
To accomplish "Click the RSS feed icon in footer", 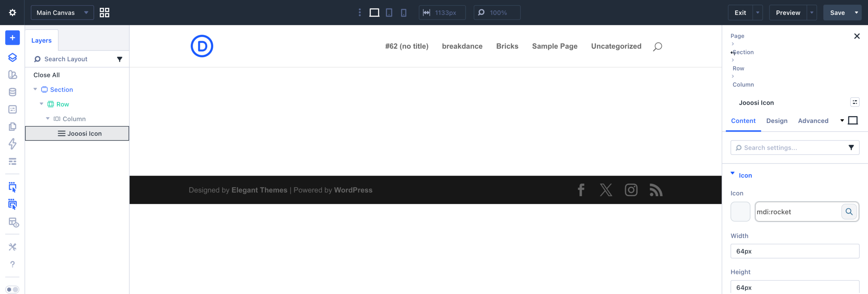I will (656, 190).
